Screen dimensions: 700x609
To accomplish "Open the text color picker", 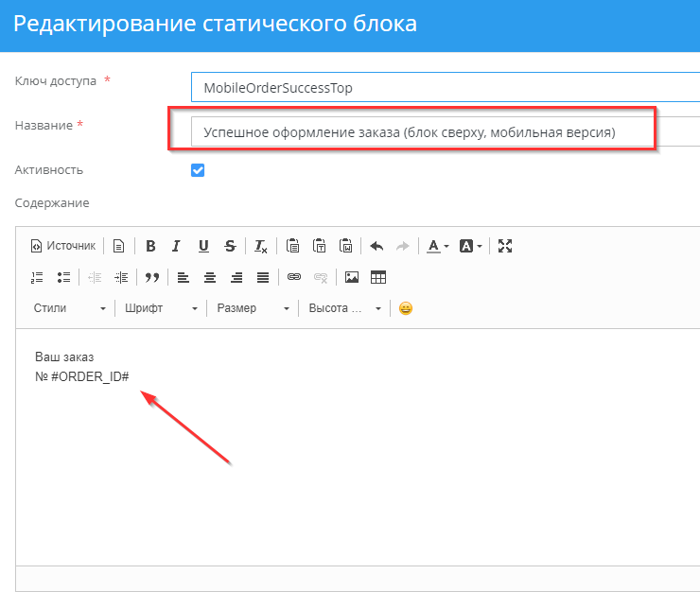I will [437, 246].
